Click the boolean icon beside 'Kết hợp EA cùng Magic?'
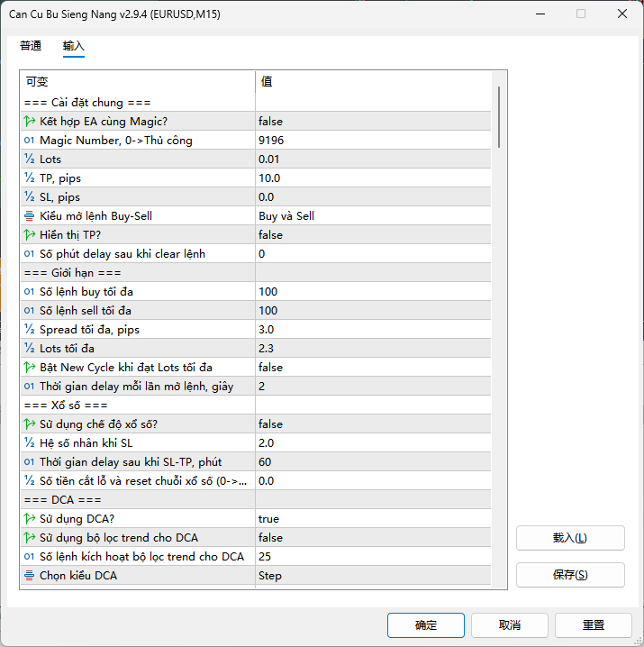Viewport: 644px width, 647px height. tap(29, 122)
